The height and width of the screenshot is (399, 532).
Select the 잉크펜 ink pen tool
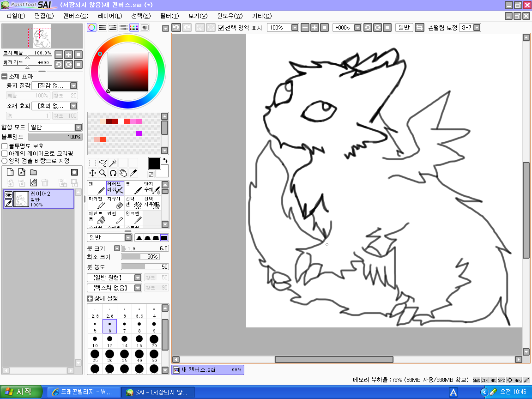click(133, 218)
